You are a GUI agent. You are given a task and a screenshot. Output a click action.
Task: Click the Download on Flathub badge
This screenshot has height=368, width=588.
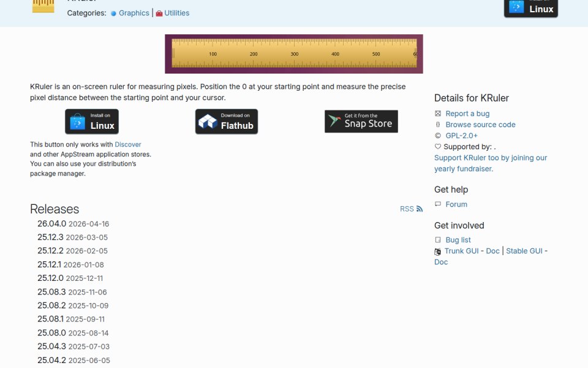click(x=227, y=121)
